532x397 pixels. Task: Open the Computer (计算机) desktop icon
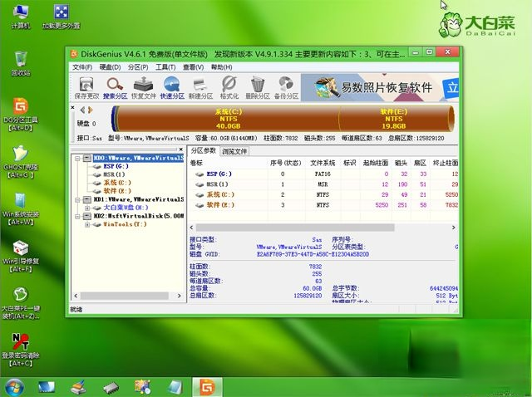click(21, 17)
